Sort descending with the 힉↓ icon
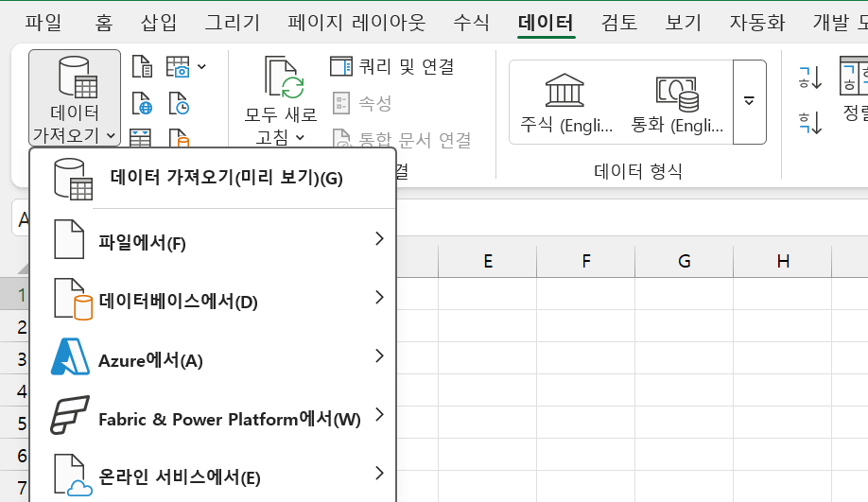Viewport: 868px width, 502px height. [x=810, y=122]
